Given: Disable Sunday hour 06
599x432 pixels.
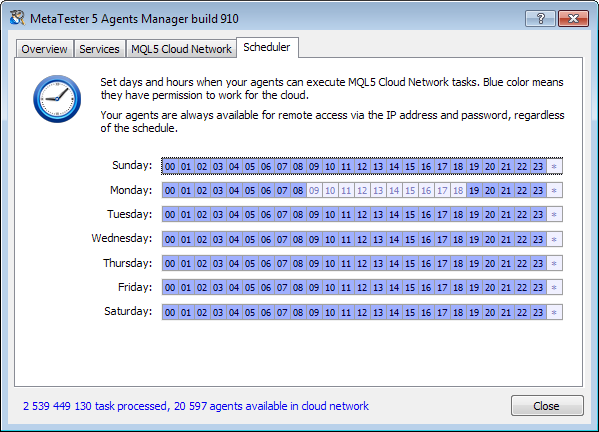Looking at the screenshot, I should pyautogui.click(x=266, y=167).
